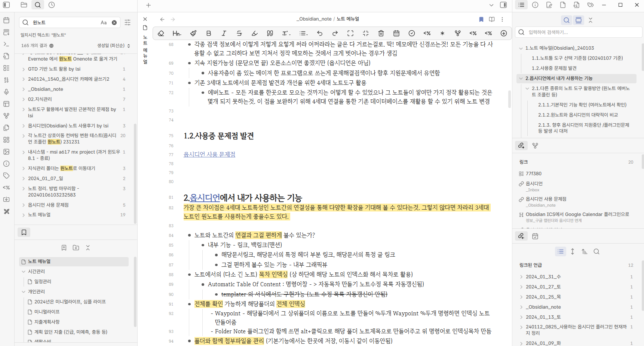Select bookmarked note 노트 메뉴얼
The height and width of the screenshot is (346, 644).
(x=74, y=261)
